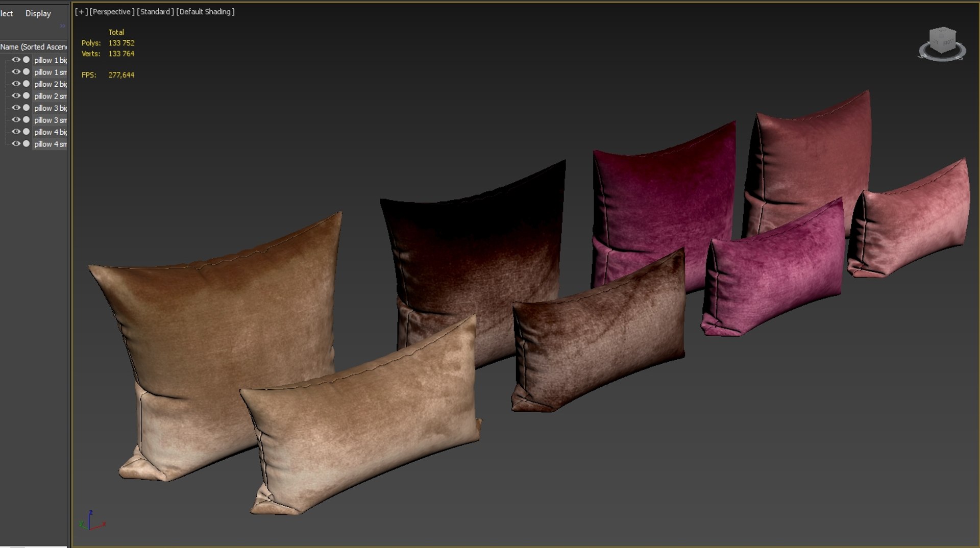Select pillow 4 big object name
The width and height of the screenshot is (980, 548).
(x=50, y=132)
